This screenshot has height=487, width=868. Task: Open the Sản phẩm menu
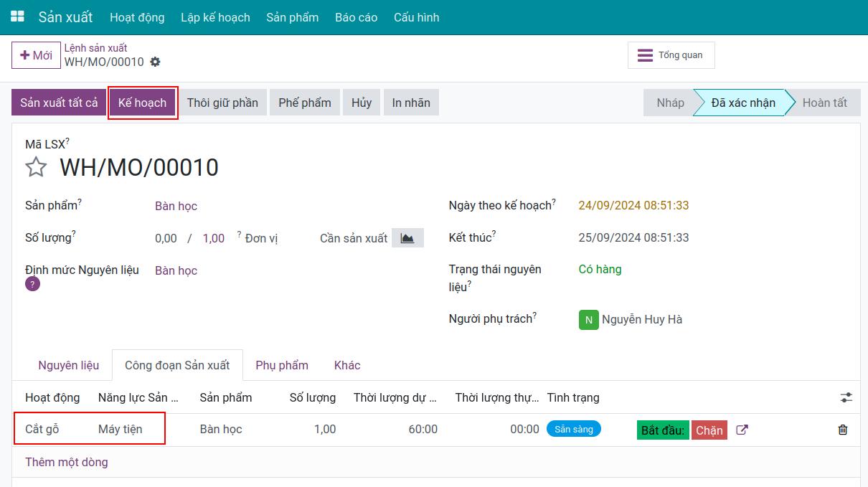293,17
